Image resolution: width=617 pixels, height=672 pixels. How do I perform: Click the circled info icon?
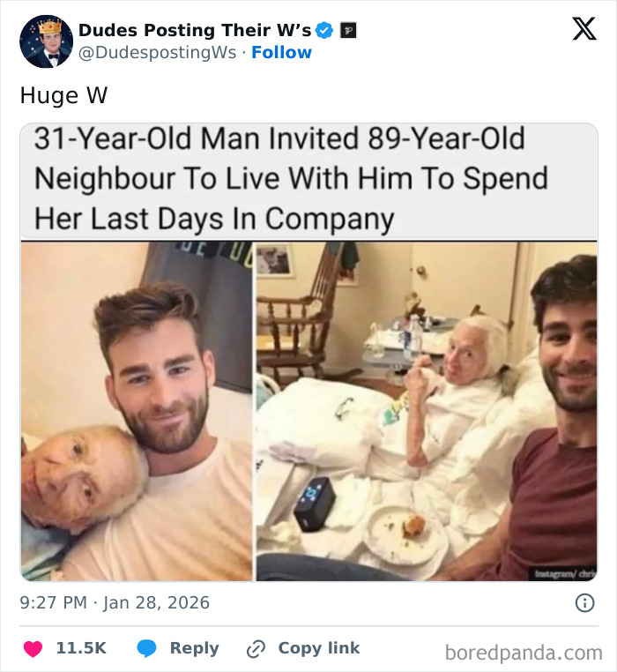pyautogui.click(x=584, y=603)
